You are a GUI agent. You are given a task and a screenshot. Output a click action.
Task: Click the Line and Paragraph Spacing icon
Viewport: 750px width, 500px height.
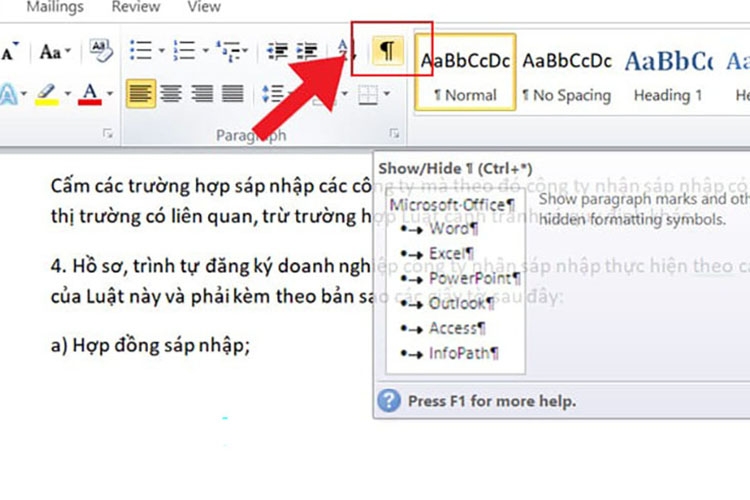tap(273, 93)
